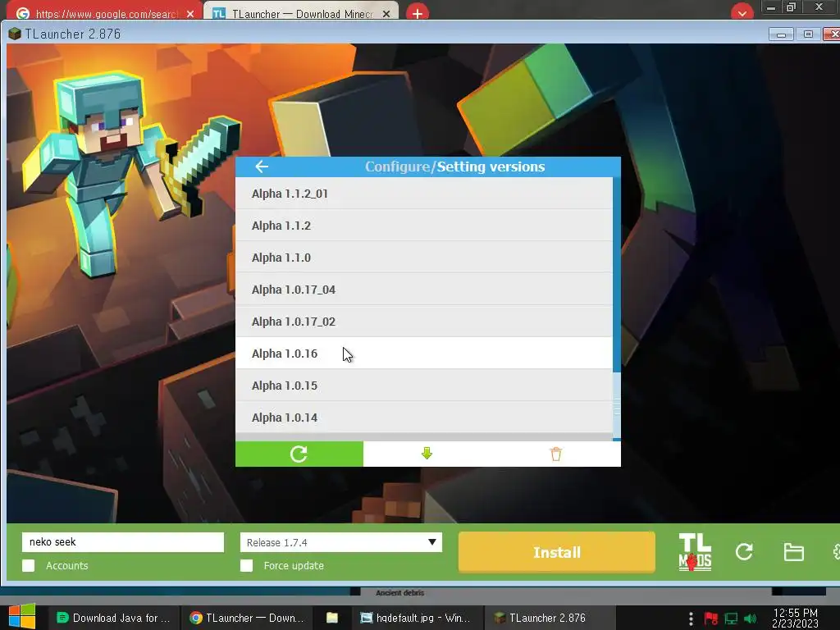Open TLauncher 2.876 taskbar item
The width and height of the screenshot is (840, 630).
point(549,618)
